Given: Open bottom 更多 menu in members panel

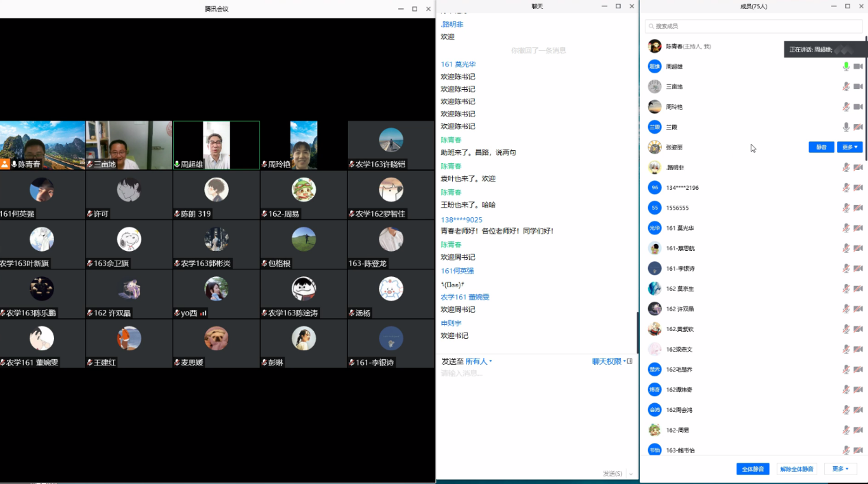Looking at the screenshot, I should pyautogui.click(x=840, y=469).
